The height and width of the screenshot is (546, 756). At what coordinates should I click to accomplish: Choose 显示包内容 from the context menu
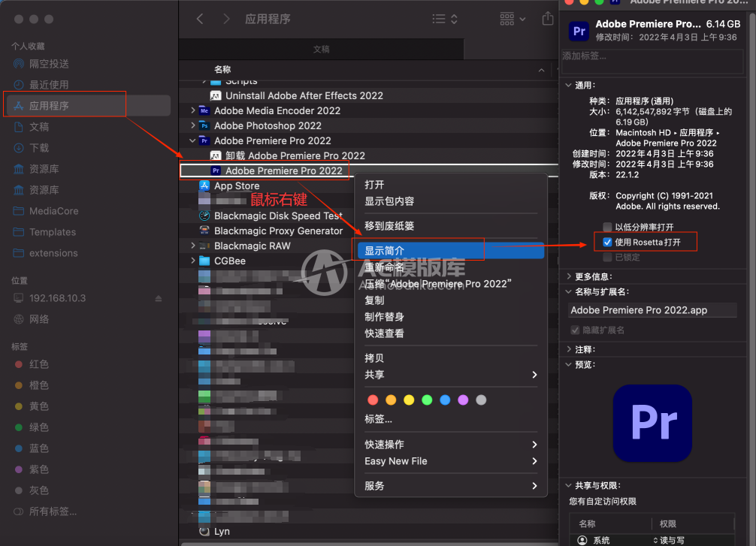pos(389,201)
